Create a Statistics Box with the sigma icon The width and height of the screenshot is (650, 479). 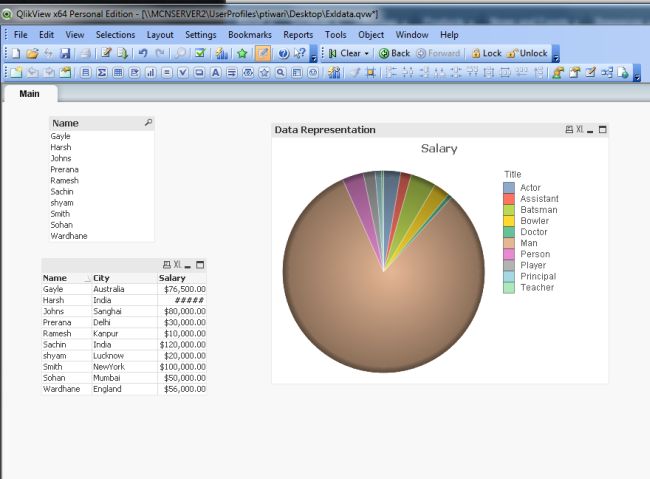102,73
